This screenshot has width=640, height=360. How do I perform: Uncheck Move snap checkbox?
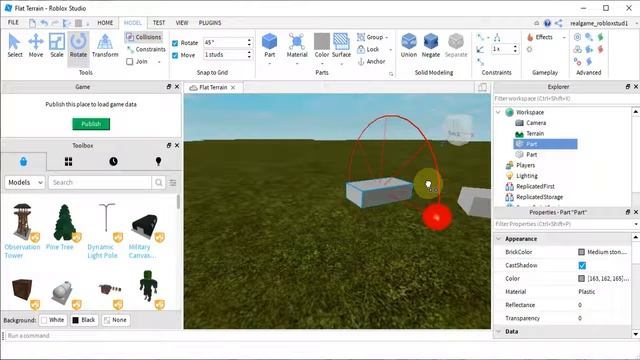(175, 55)
